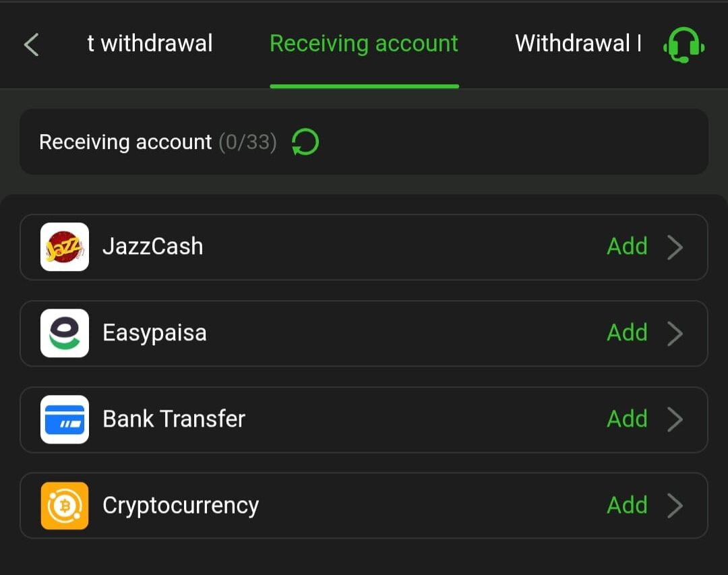Image resolution: width=728 pixels, height=575 pixels.
Task: Expand the JazzCash row chevron
Action: (x=676, y=247)
